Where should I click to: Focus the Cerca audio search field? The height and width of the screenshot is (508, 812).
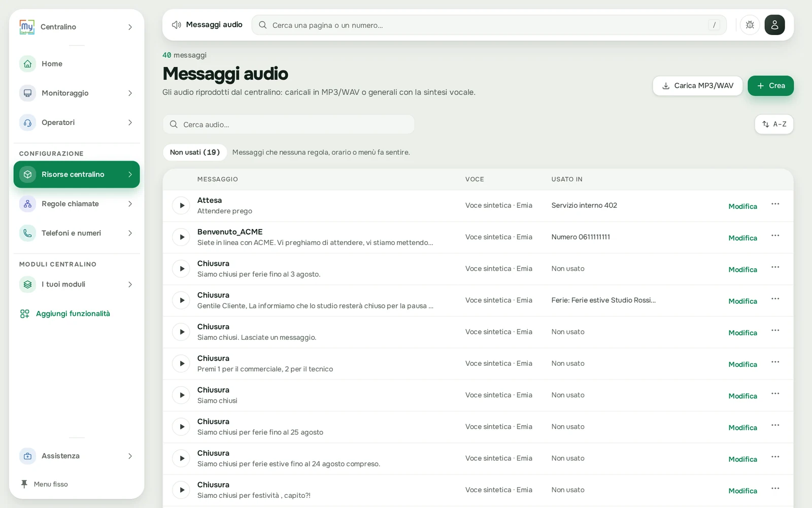[x=289, y=124]
